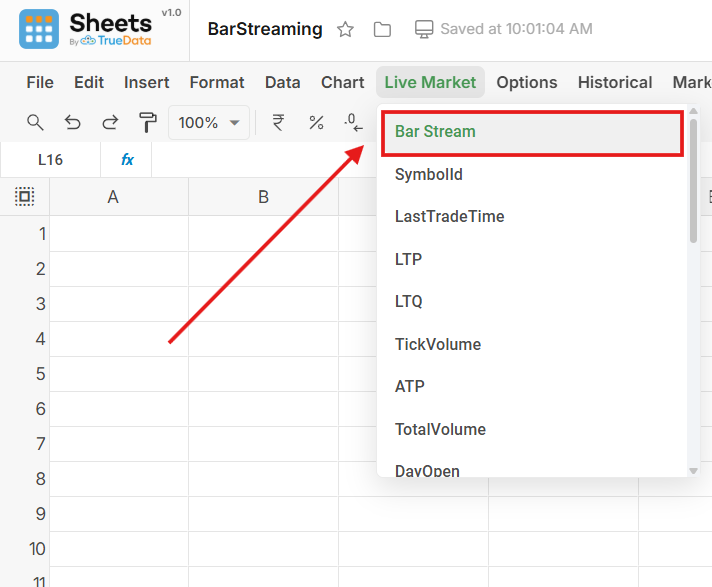Click cell A1
The height and width of the screenshot is (587, 712).
(119, 234)
